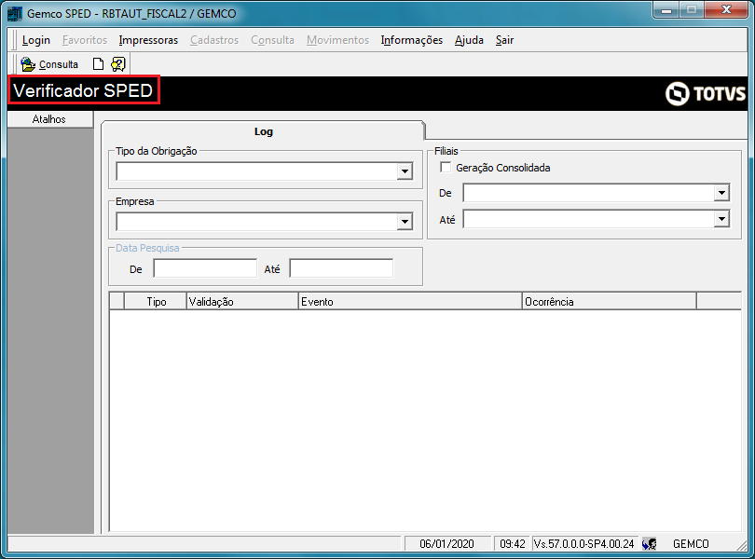Click the Data Pesquisa Até date field
755x560 pixels.
tap(341, 268)
